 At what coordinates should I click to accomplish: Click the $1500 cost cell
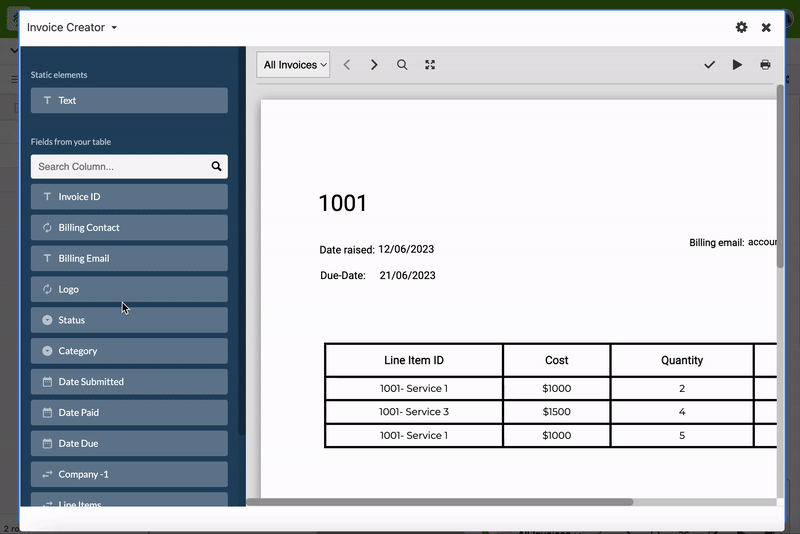pyautogui.click(x=557, y=412)
